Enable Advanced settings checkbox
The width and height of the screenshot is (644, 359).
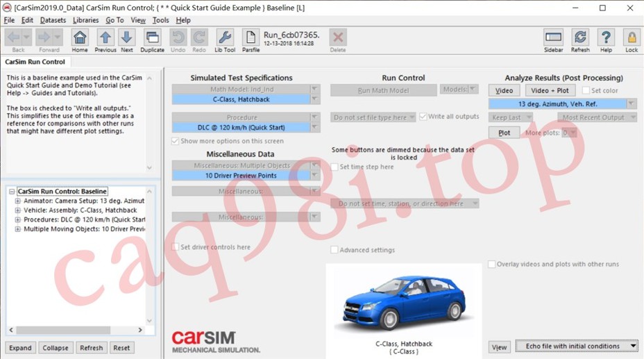[x=334, y=250]
